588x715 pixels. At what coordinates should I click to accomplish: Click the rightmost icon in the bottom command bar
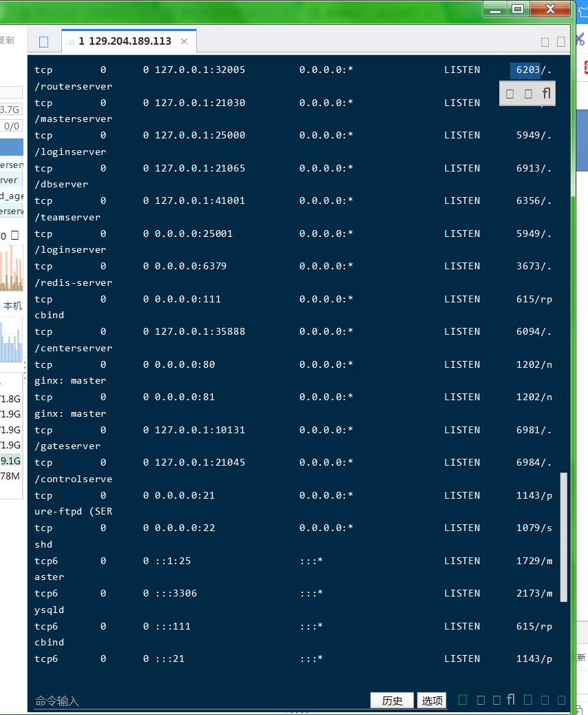coord(561,700)
